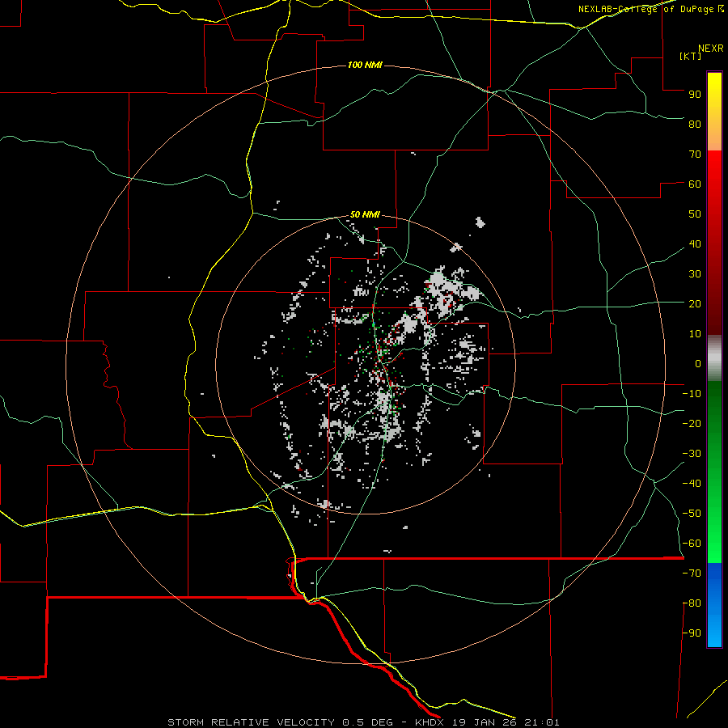Click the positive 90 scale label
The image size is (728, 728).
click(x=695, y=95)
